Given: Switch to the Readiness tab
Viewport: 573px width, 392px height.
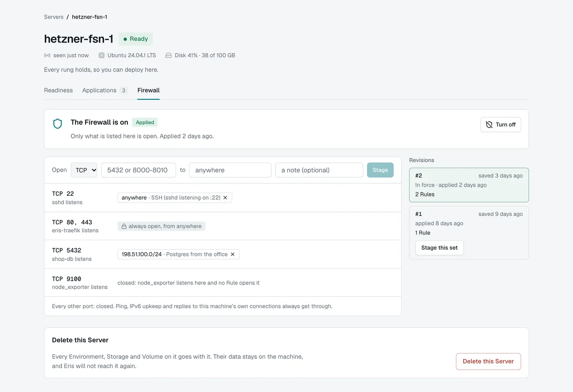Looking at the screenshot, I should click(58, 90).
